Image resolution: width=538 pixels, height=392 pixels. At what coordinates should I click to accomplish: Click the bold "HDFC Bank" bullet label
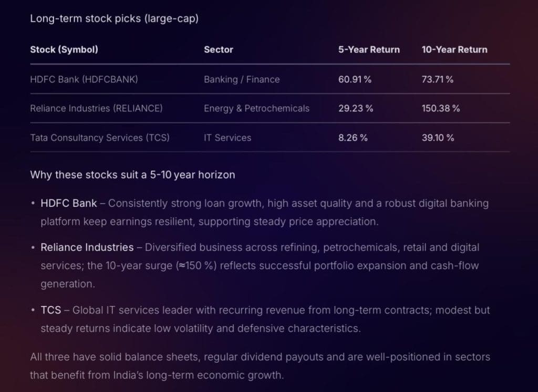69,203
